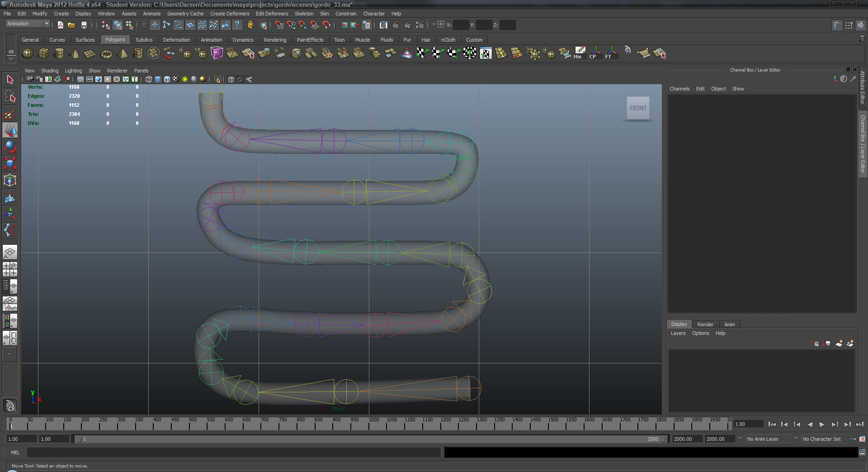The height and width of the screenshot is (472, 868).
Task: Open the Render current frame clapperboard icon
Action: (395, 25)
